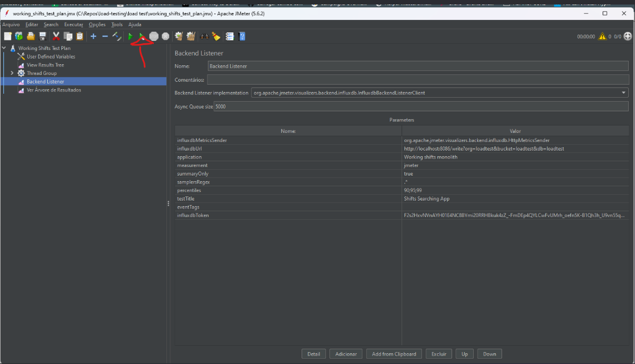Viewport: 635px width, 364px height.
Task: Select Working Shifts Test Plan in tree
Action: [x=44, y=48]
